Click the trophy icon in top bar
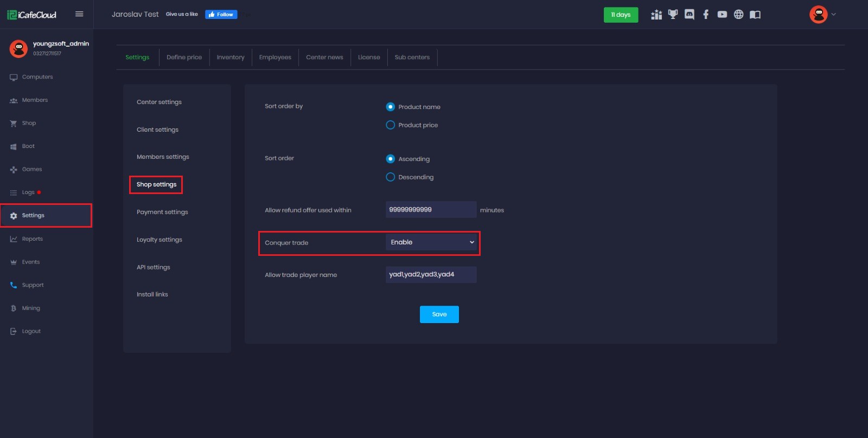Viewport: 868px width, 438px height. 673,15
